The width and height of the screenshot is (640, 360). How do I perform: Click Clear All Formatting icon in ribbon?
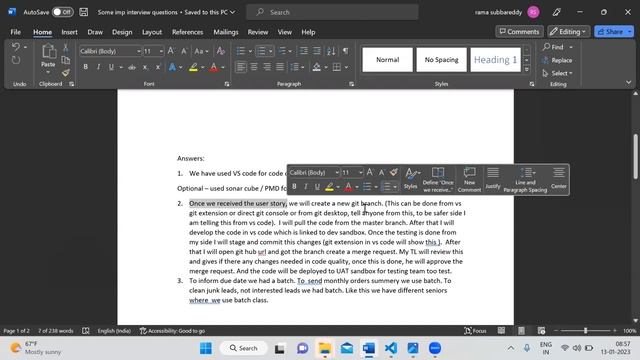coord(220,51)
